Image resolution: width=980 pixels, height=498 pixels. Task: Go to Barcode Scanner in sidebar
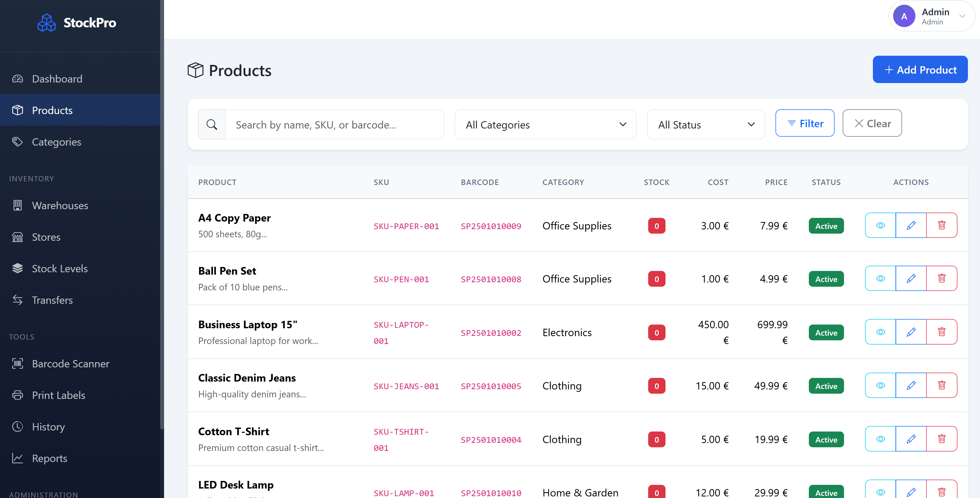pyautogui.click(x=70, y=364)
